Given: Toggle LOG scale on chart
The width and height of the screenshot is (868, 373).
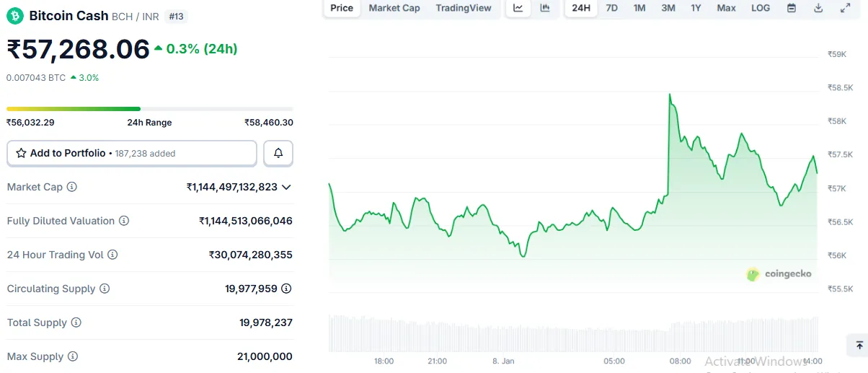Looking at the screenshot, I should [761, 8].
